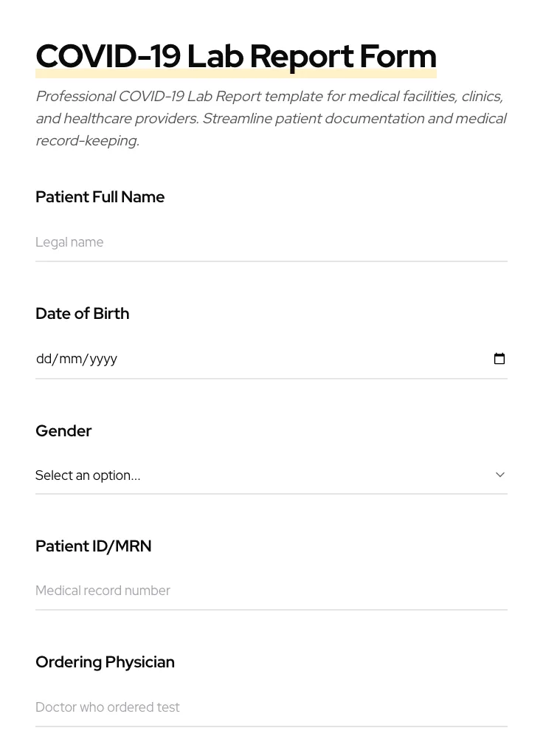Click the Patient ID/MRN label

[93, 546]
